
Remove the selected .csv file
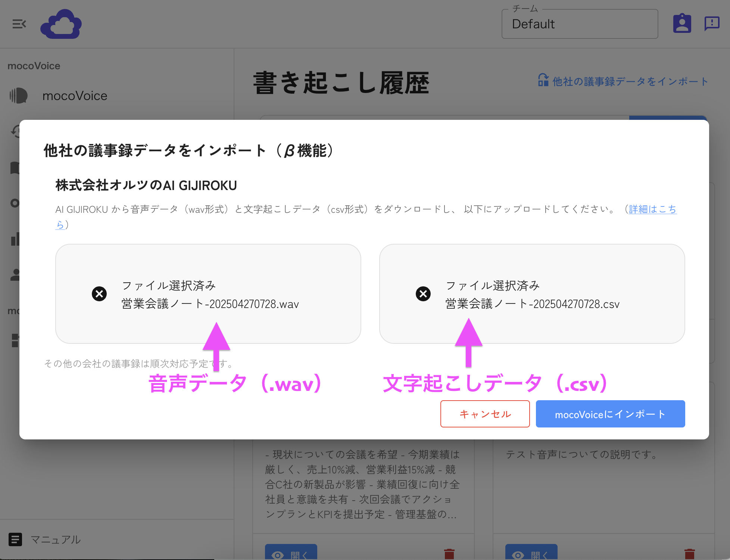tap(423, 294)
